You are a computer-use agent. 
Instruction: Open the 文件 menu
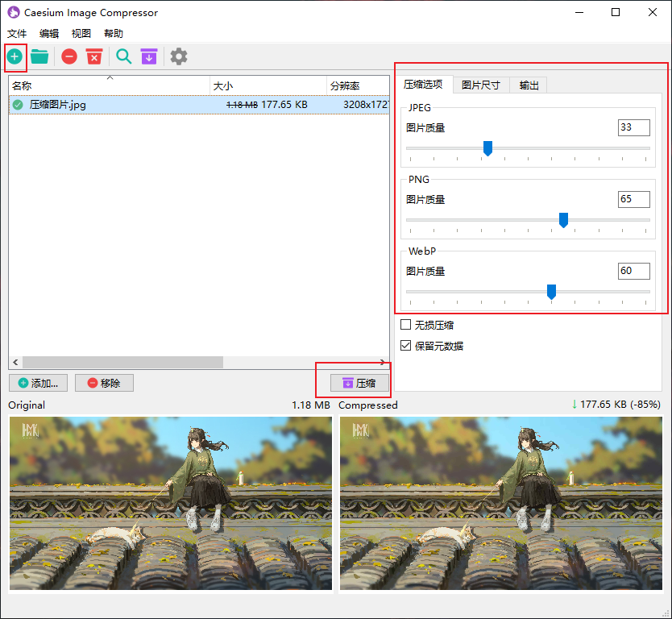pos(17,33)
